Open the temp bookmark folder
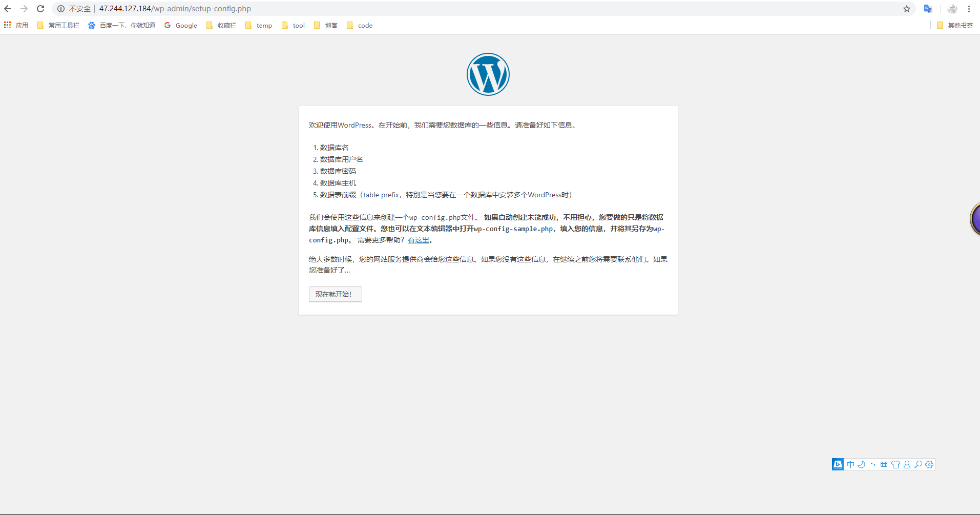The image size is (980, 515). (x=259, y=25)
